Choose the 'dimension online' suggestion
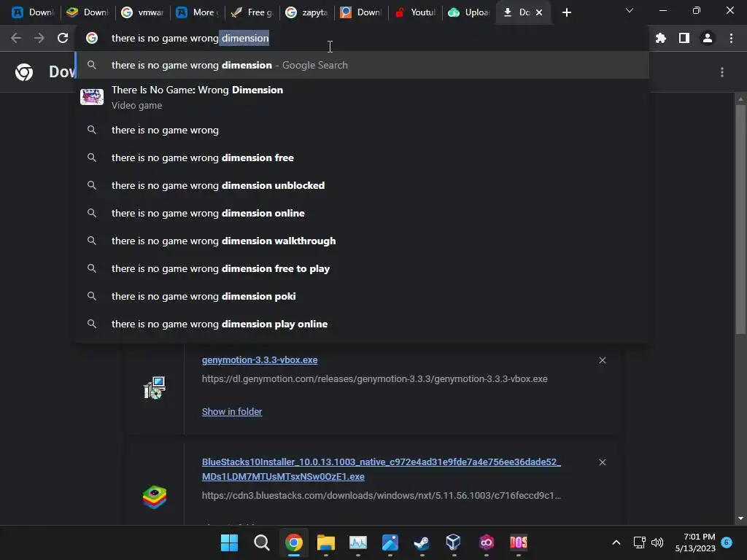The width and height of the screenshot is (747, 560). tap(362, 213)
